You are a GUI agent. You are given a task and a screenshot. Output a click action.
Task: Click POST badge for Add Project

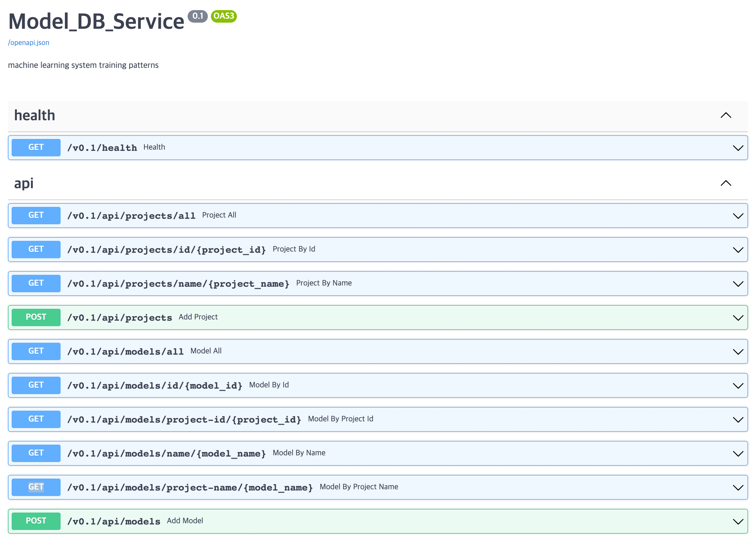pyautogui.click(x=36, y=317)
